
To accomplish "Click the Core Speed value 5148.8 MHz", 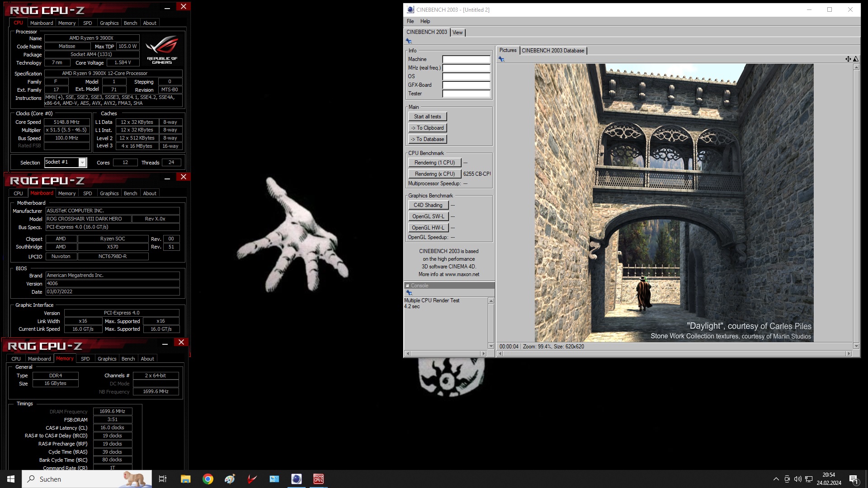I will [66, 122].
